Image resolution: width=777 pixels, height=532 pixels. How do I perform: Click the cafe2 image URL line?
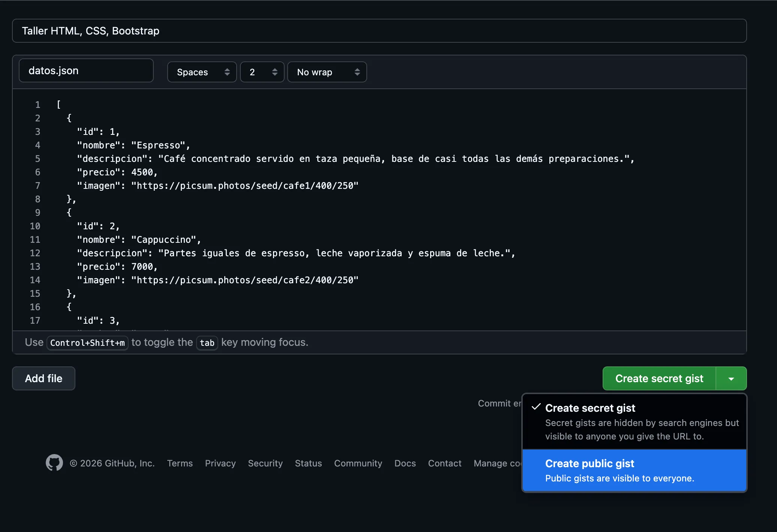click(x=217, y=280)
